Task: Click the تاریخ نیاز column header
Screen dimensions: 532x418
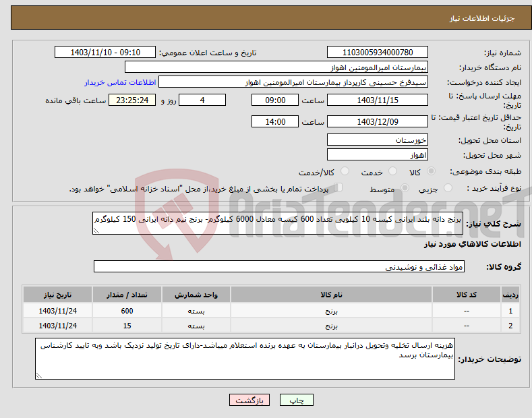Action: tap(58, 295)
